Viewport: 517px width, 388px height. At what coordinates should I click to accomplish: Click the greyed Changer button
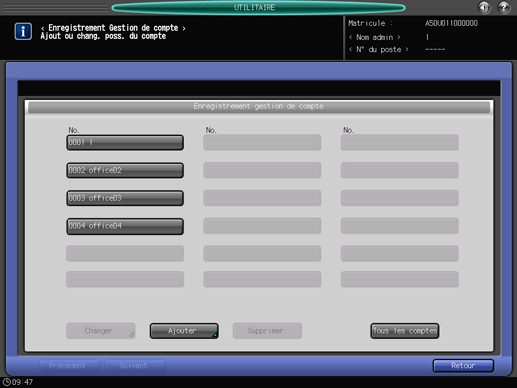click(x=101, y=331)
